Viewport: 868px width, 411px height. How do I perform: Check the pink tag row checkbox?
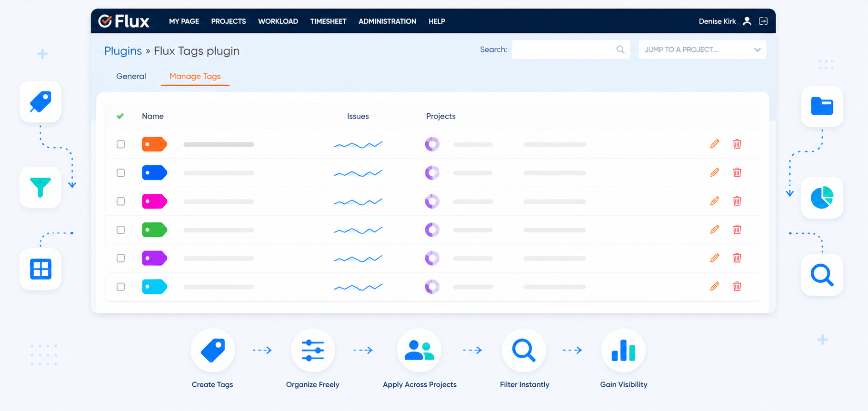coord(121,201)
